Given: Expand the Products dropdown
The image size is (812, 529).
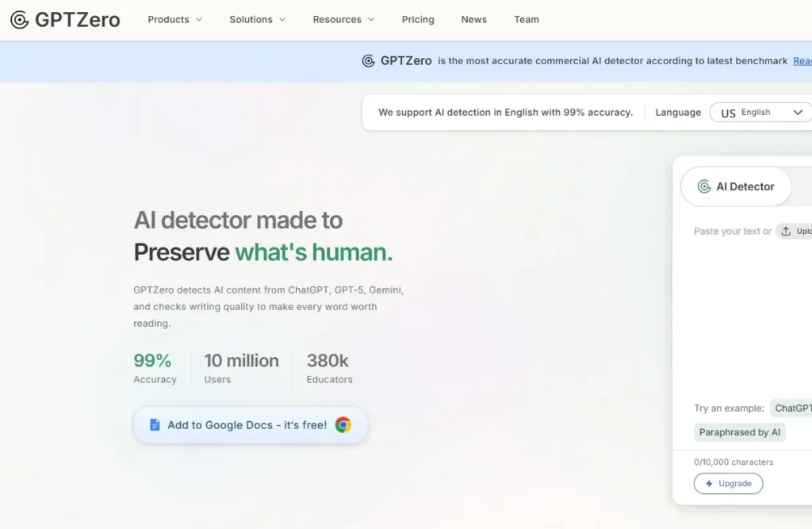Looking at the screenshot, I should pos(174,19).
